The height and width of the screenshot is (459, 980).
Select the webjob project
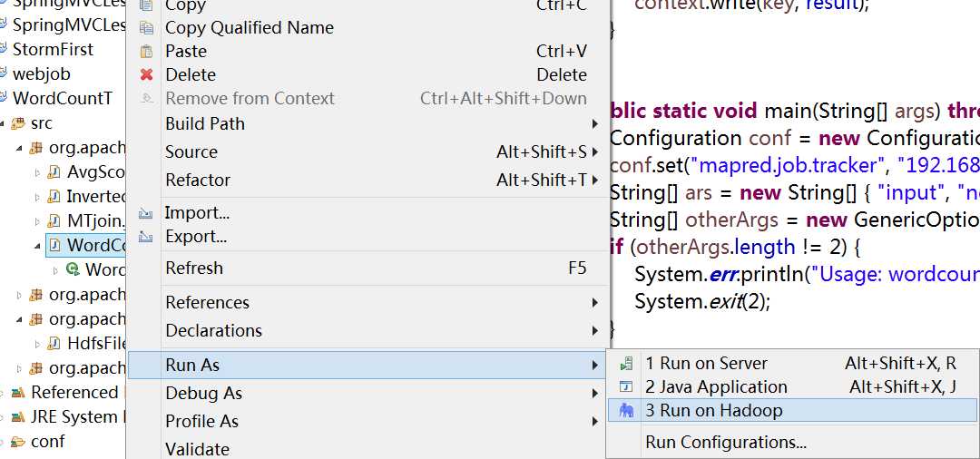coord(41,73)
